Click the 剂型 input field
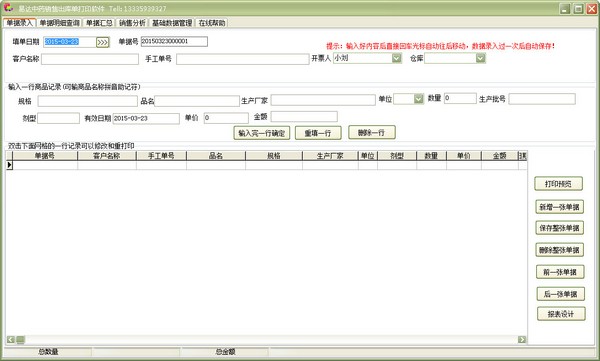 tap(59, 118)
